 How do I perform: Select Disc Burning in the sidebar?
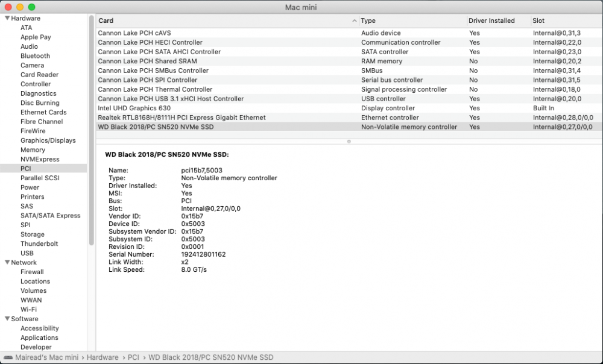[40, 103]
